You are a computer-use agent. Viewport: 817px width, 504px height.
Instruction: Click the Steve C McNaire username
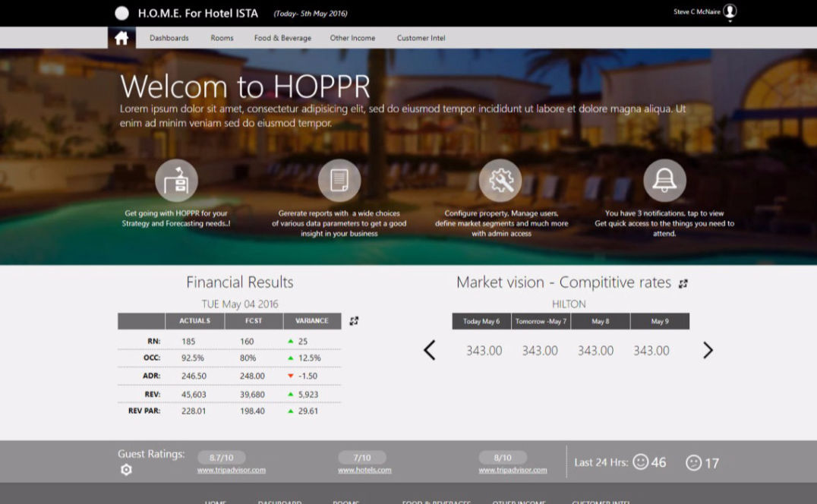click(696, 11)
